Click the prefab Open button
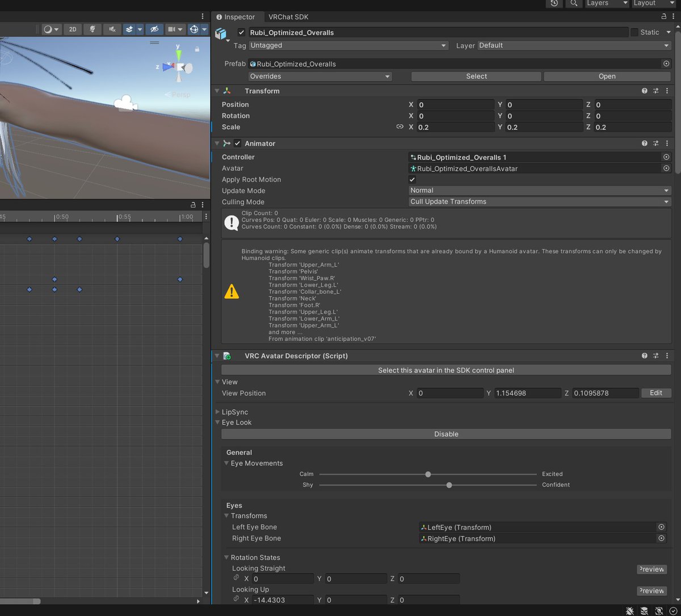Viewport: 681px width, 616px height. 607,76
